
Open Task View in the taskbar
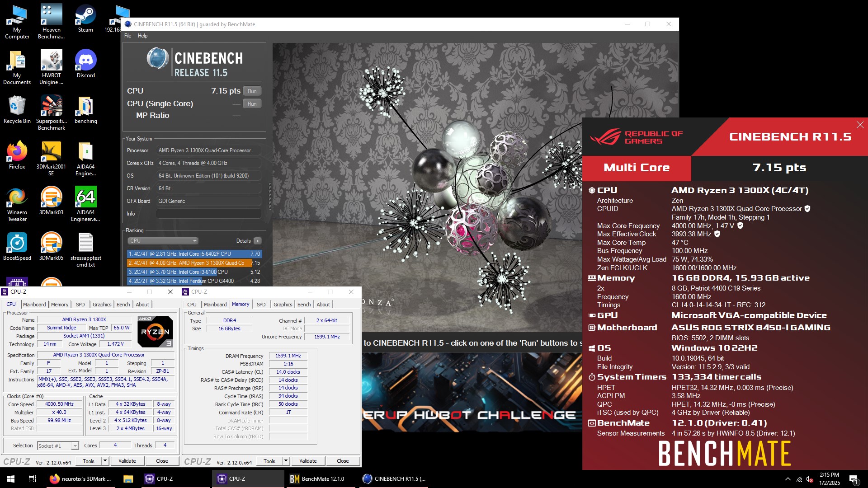33,479
